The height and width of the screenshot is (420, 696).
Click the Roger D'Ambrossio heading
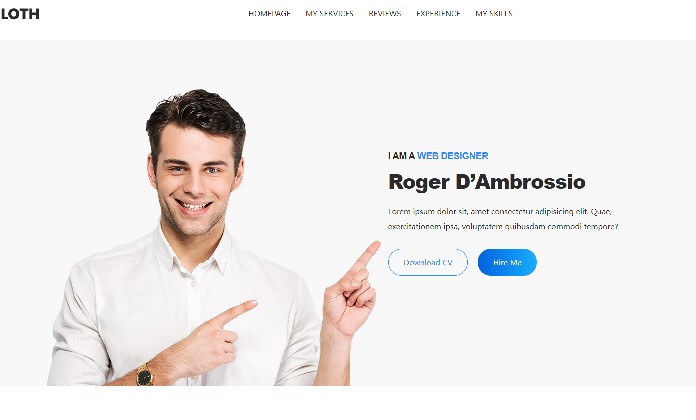click(x=487, y=182)
